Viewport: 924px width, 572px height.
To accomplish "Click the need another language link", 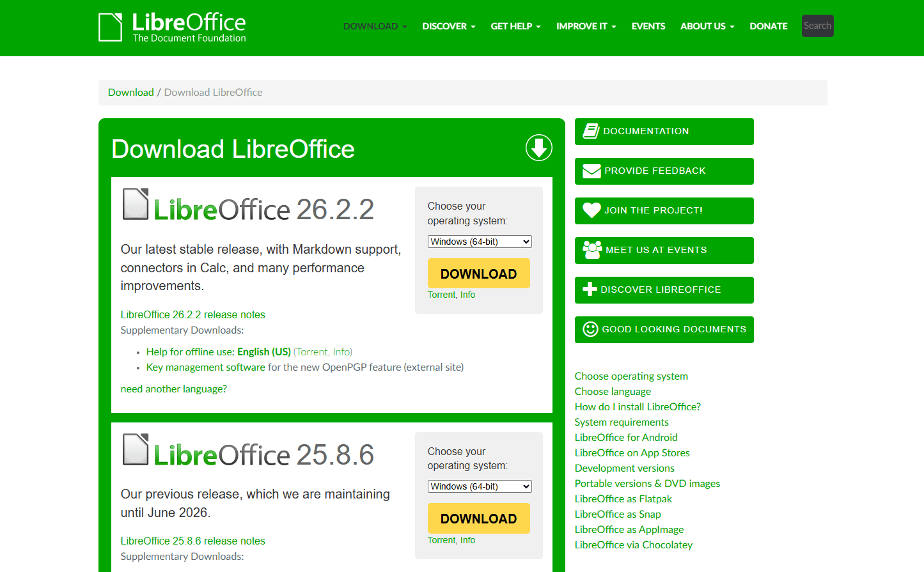I will point(173,389).
